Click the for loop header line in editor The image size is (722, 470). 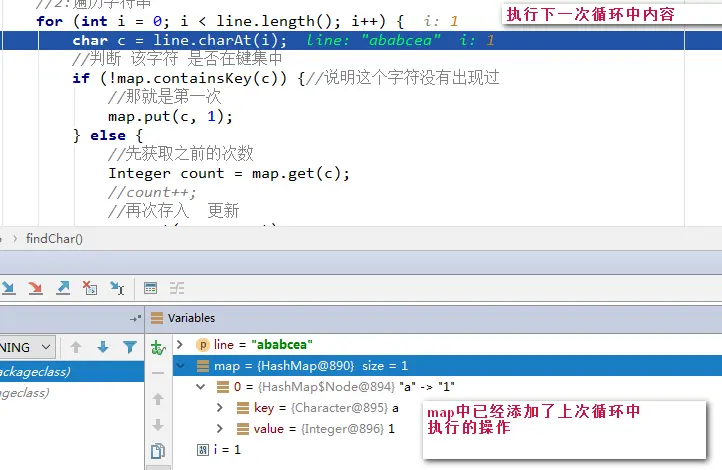[x=220, y=21]
